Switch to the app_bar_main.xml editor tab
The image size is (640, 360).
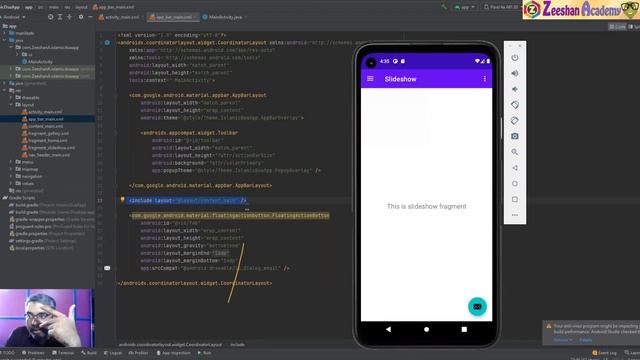pos(172,17)
